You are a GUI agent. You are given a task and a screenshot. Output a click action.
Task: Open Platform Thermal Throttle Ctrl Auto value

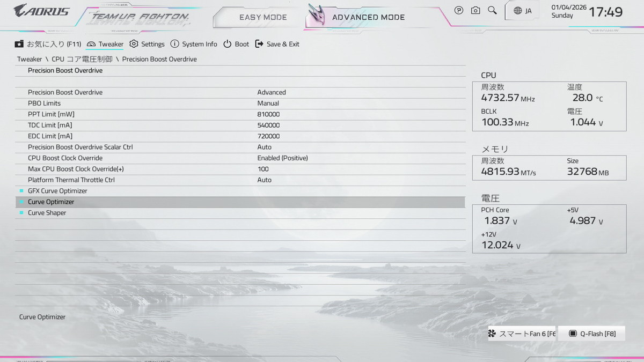[x=264, y=180]
